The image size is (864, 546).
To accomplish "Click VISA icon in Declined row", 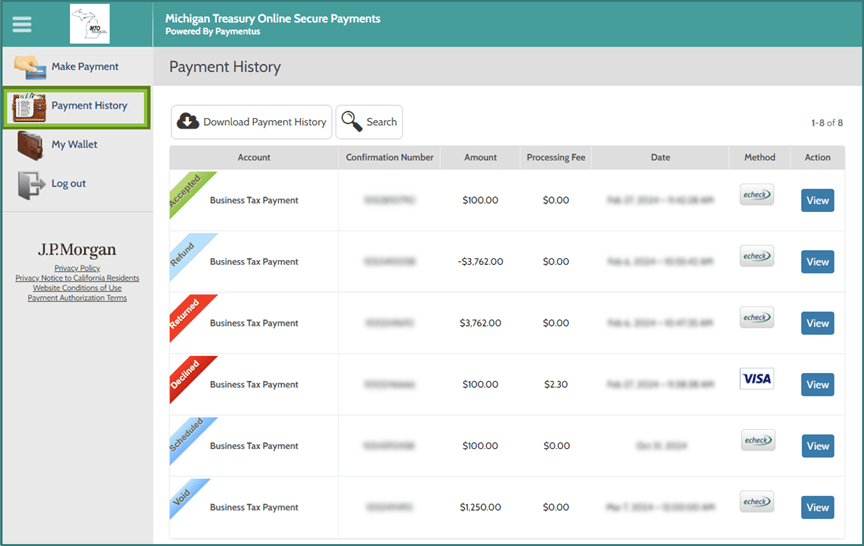I will [x=757, y=379].
